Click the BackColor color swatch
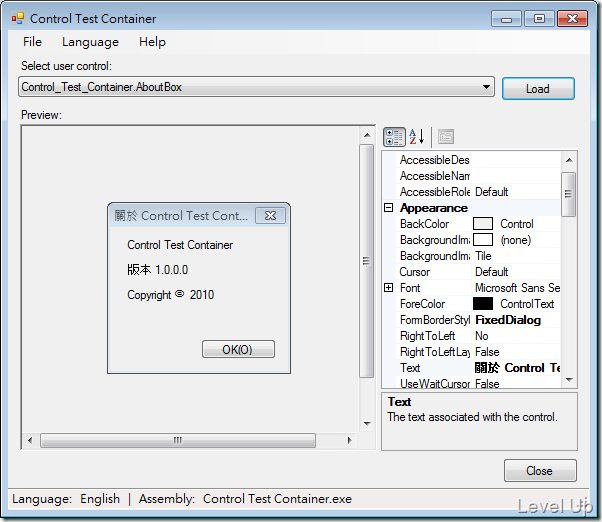Screen dimensions: 602x522 [483, 224]
